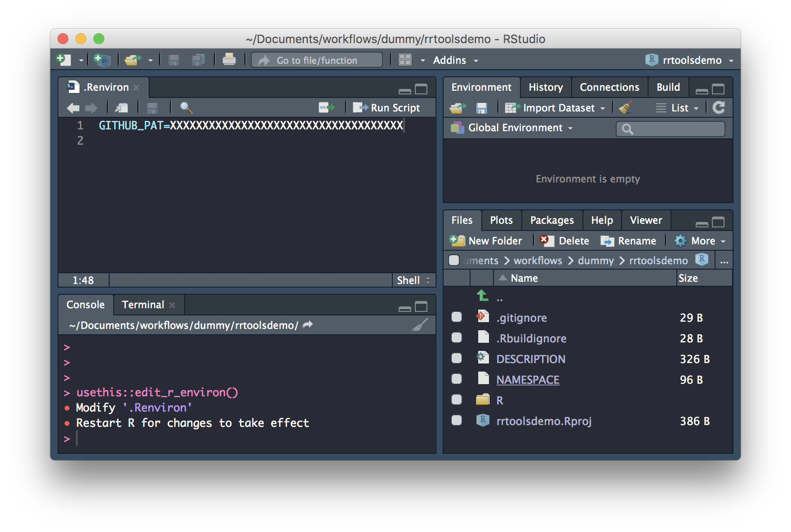This screenshot has height=532, width=791.
Task: Click the R project icon in Files breadcrumb
Action: tap(702, 260)
